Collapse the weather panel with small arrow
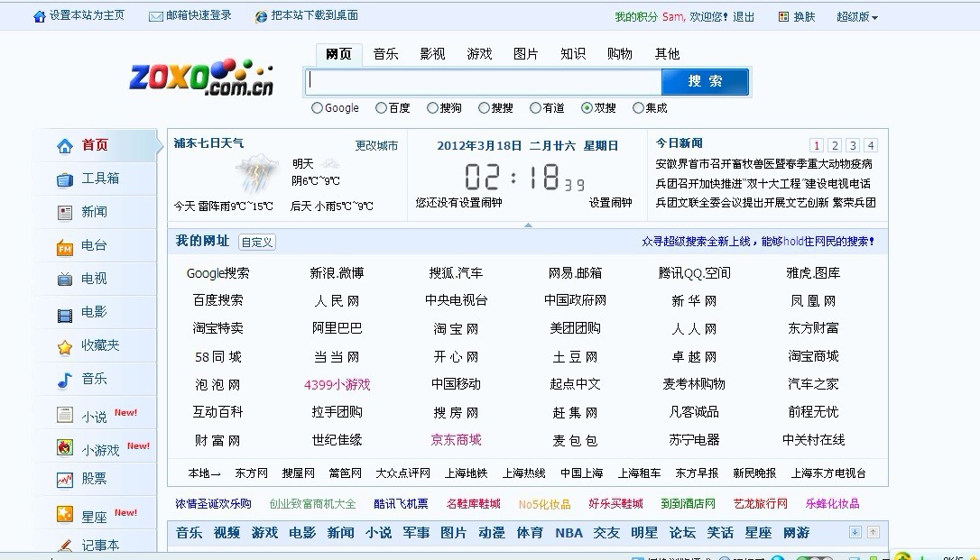This screenshot has height=560, width=980. point(528,225)
